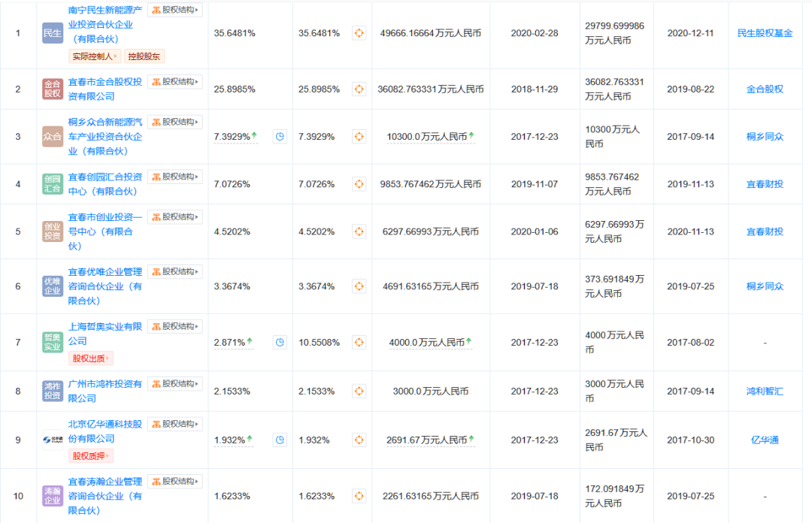Open the 股权结构 dropdown for 广州市鸿祚投资有限公司
Image resolution: width=812 pixels, height=523 pixels.
175,384
